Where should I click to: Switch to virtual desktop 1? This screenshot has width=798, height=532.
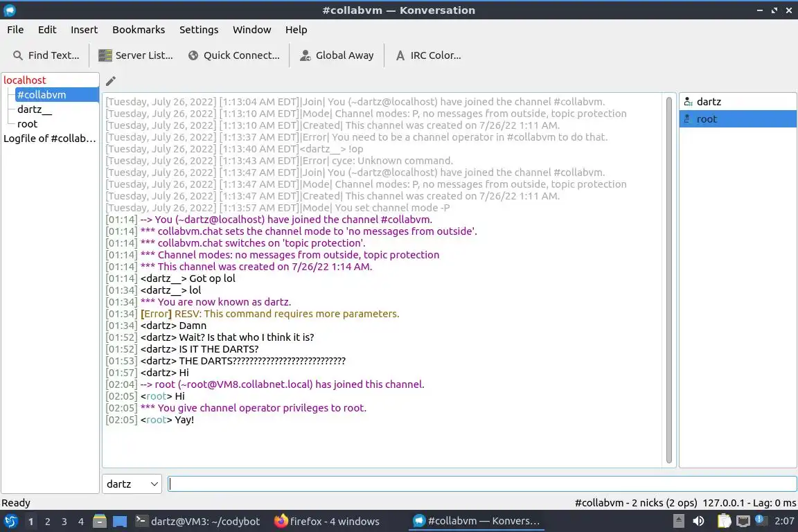tap(31, 522)
